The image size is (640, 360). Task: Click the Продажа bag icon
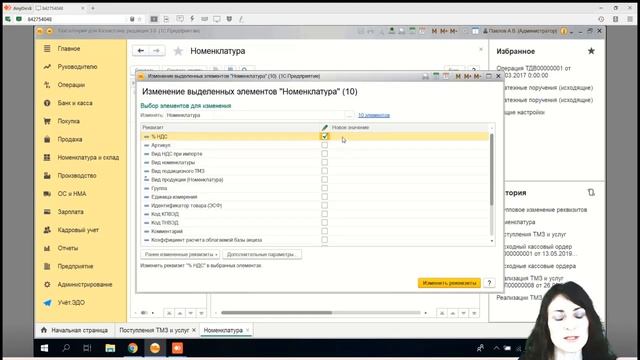[x=47, y=139]
